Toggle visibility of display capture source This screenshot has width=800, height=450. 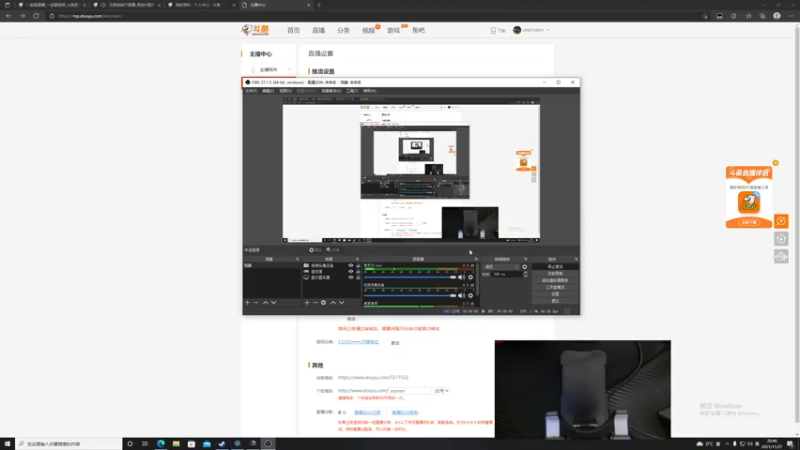pyautogui.click(x=351, y=278)
